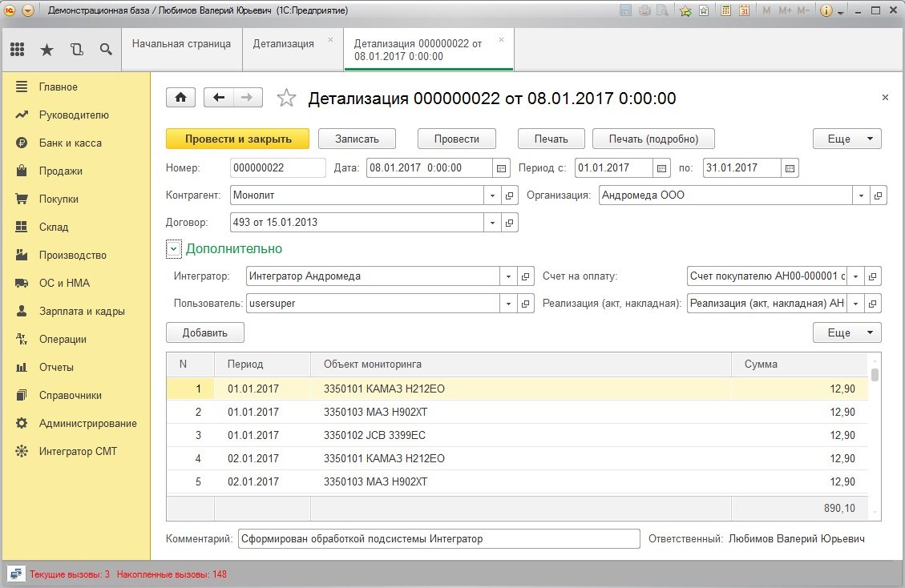Collapse the Дополнительно section

coord(174,249)
